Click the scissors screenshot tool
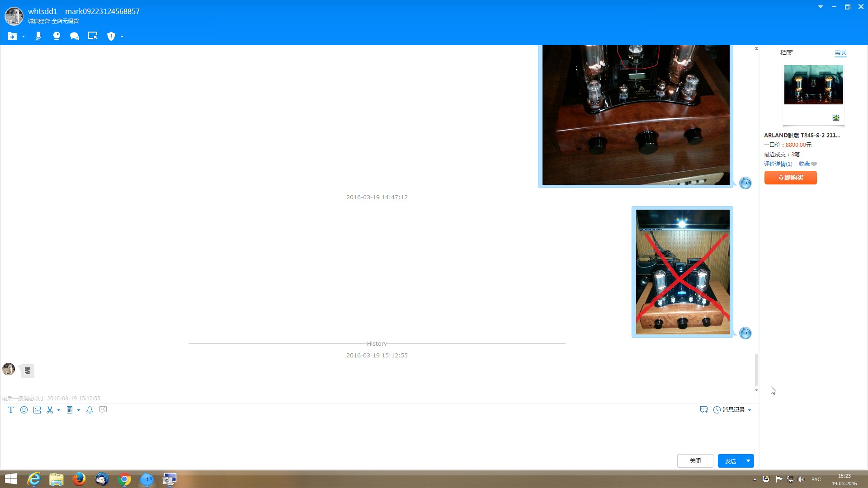 [50, 410]
